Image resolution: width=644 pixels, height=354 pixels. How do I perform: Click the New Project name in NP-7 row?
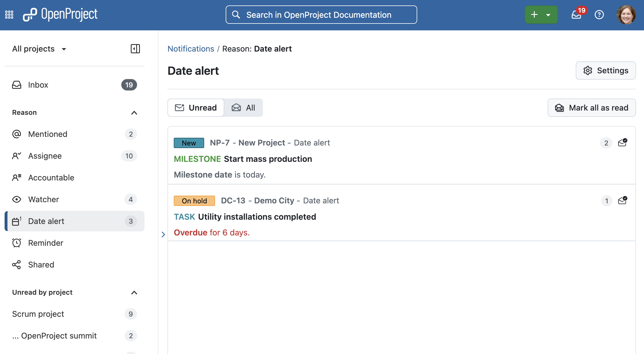[x=262, y=143]
